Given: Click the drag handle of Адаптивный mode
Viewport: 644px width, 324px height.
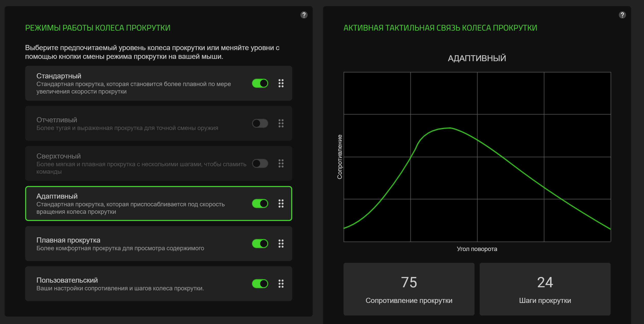Looking at the screenshot, I should tap(281, 203).
